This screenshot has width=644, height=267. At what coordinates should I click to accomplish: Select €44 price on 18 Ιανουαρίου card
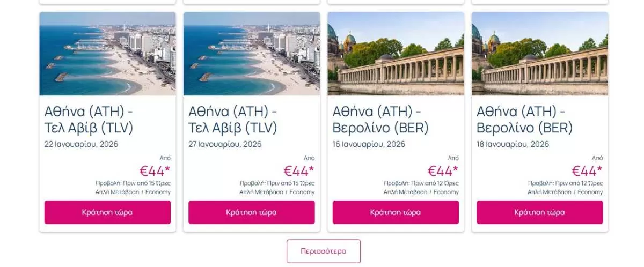(587, 171)
